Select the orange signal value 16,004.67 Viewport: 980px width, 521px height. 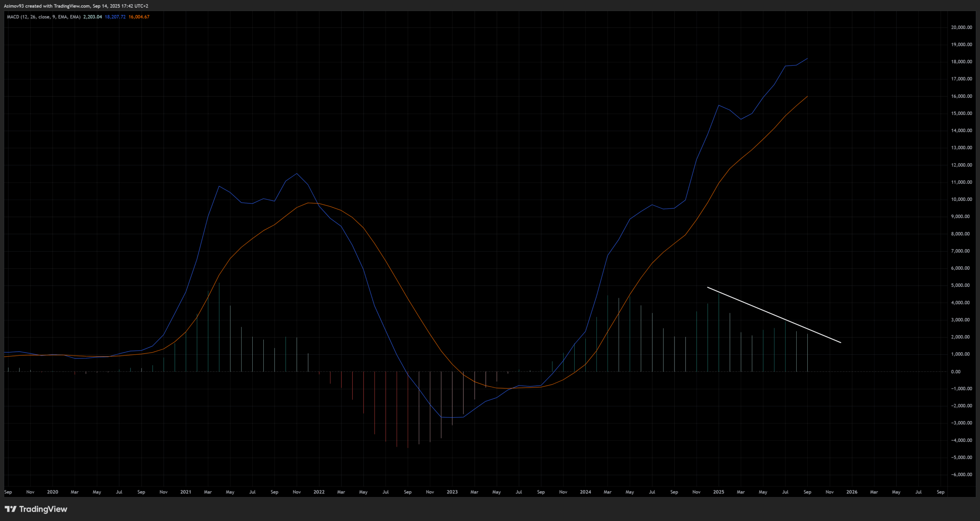pyautogui.click(x=139, y=17)
